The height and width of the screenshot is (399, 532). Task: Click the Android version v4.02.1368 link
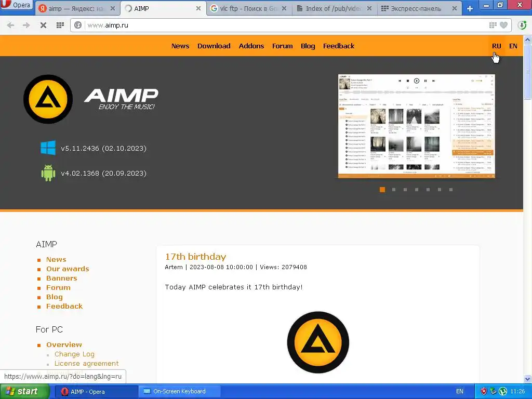tap(103, 173)
